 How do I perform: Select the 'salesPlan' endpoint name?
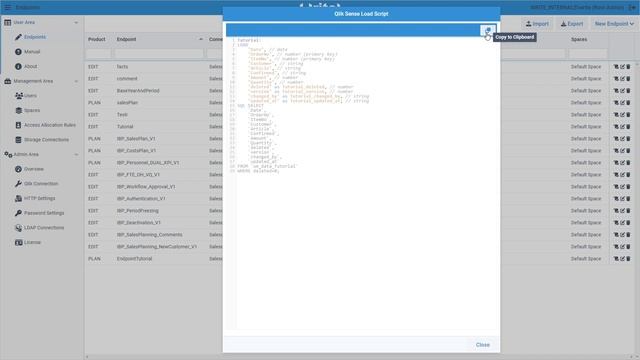coord(127,103)
